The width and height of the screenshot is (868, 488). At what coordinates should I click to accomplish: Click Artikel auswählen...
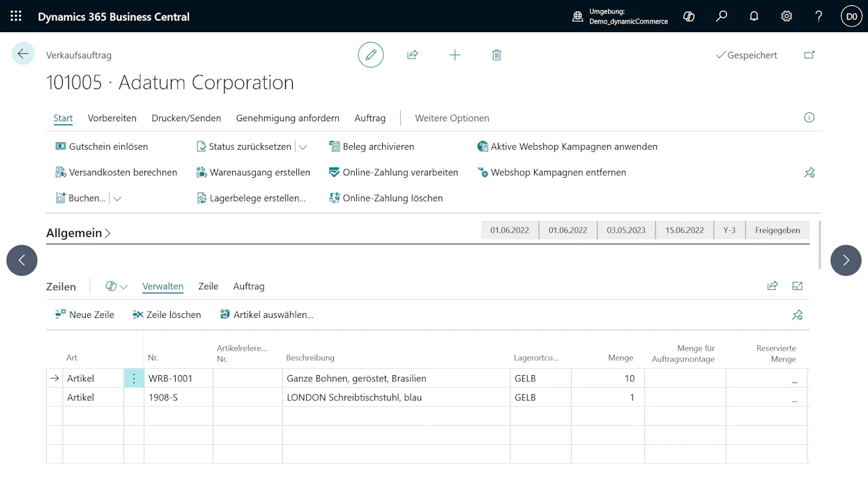266,314
